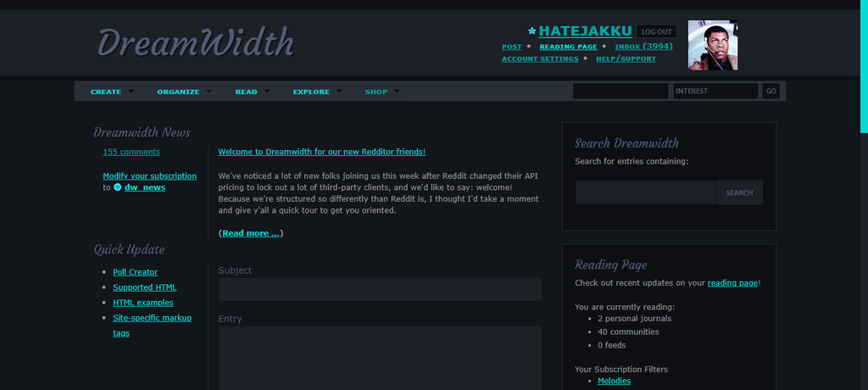Open the 155 comments link
The width and height of the screenshot is (868, 390).
131,152
